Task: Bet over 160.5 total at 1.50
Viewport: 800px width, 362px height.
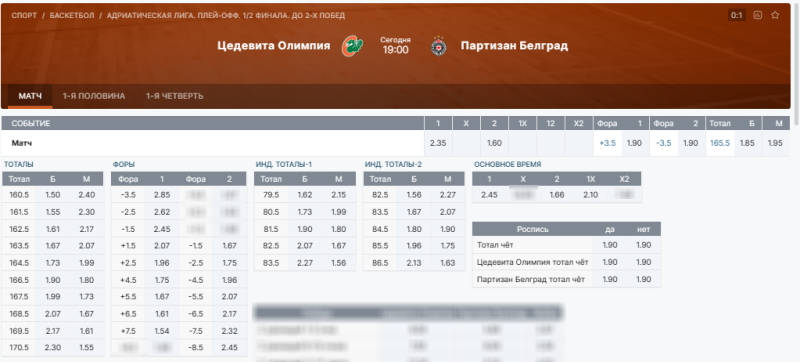Action: [x=53, y=195]
